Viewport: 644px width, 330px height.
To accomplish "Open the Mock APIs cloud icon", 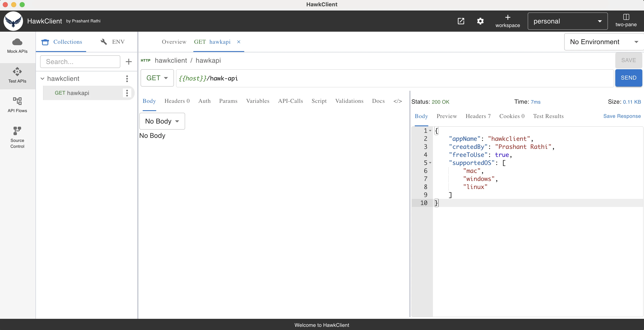I will tap(17, 42).
